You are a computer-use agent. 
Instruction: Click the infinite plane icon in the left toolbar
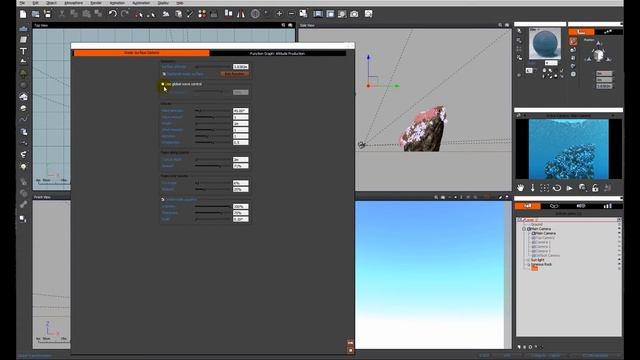click(23, 40)
